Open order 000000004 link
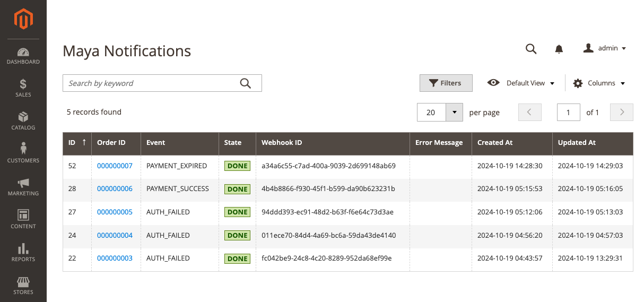This screenshot has width=644, height=302. point(115,236)
